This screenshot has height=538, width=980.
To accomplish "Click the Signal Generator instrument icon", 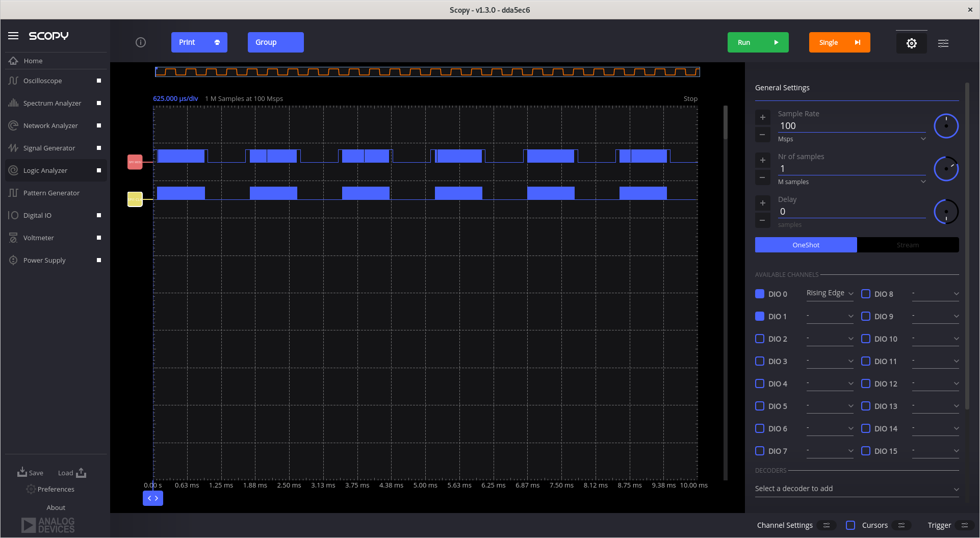I will pos(13,148).
